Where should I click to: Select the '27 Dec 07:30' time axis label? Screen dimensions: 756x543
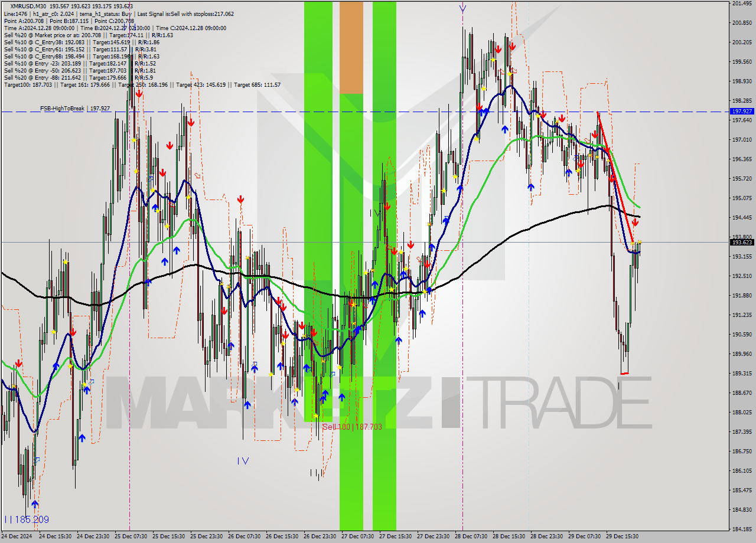357,537
